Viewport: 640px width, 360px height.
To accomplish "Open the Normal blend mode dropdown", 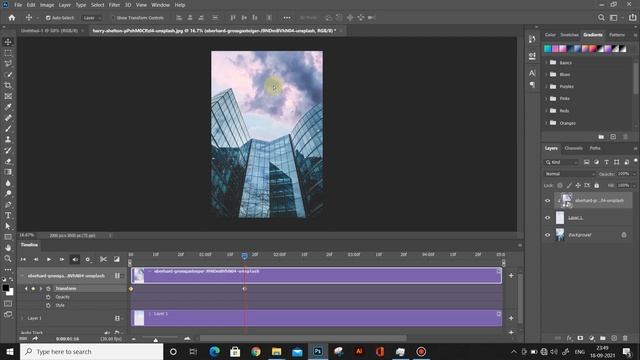I will [x=570, y=174].
